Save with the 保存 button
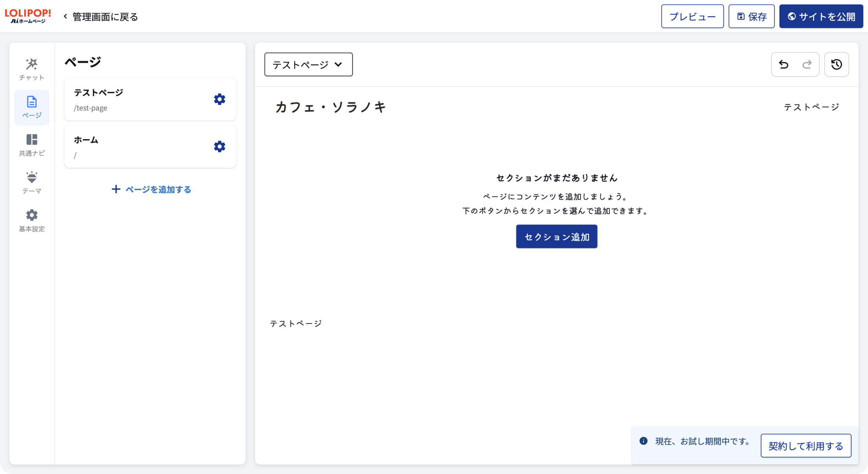The height and width of the screenshot is (474, 868). click(x=751, y=16)
